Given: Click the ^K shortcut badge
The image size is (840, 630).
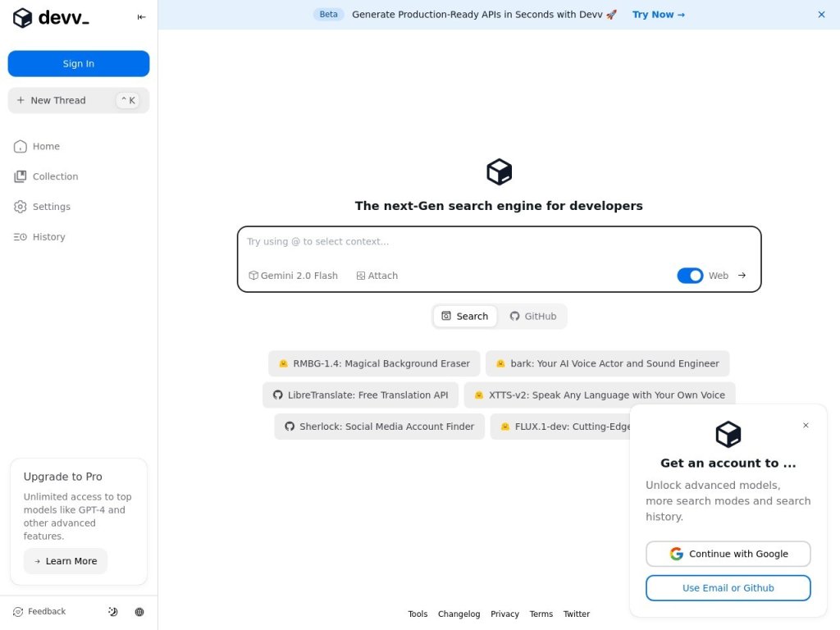Looking at the screenshot, I should point(127,100).
